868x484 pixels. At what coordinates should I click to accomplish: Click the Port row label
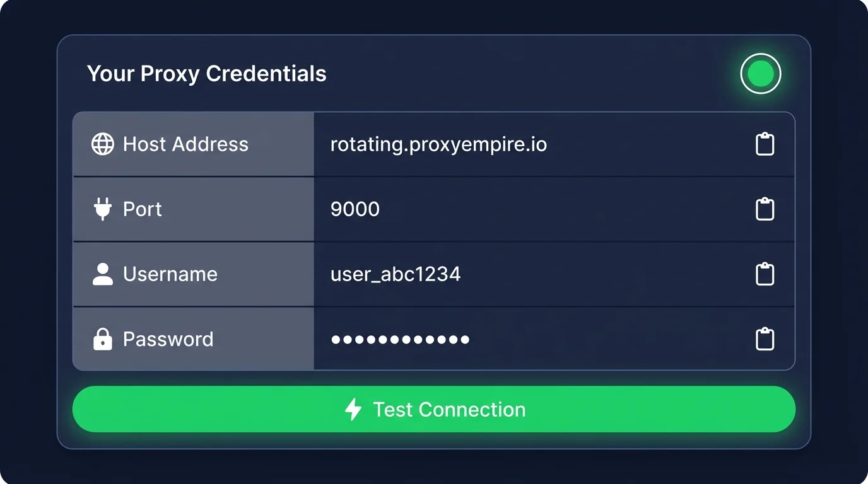click(143, 209)
